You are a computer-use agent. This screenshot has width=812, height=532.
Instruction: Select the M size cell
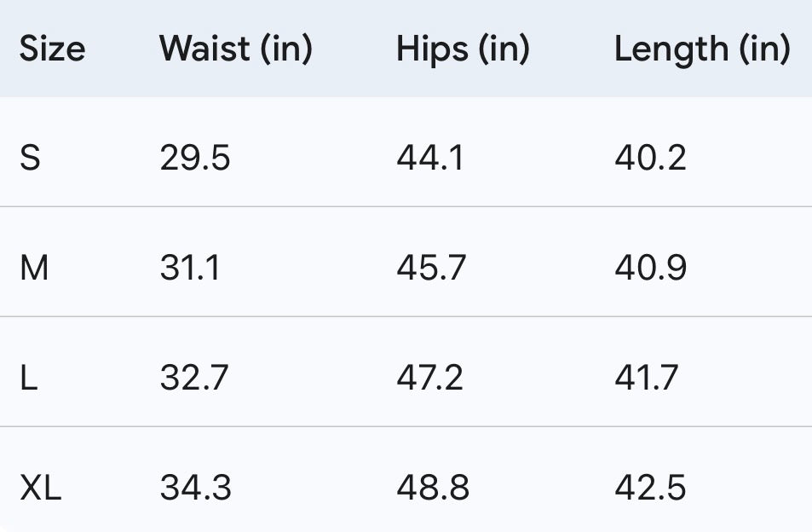(34, 269)
